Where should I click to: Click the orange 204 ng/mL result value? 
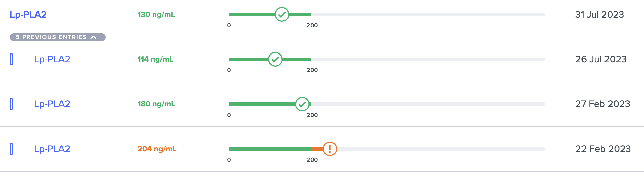pyautogui.click(x=157, y=149)
